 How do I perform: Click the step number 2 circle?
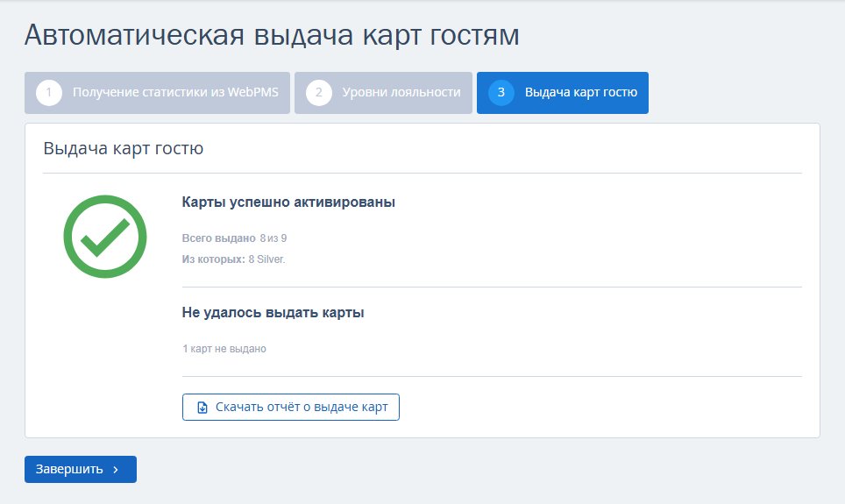pos(319,93)
